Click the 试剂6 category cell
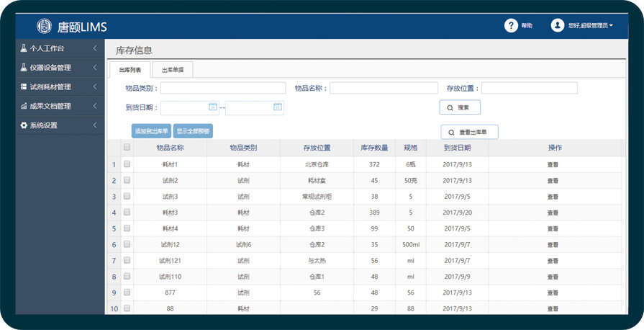 (243, 245)
